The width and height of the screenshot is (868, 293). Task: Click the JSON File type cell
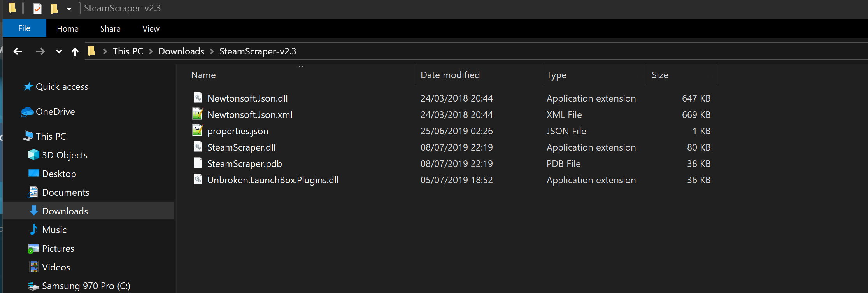[x=566, y=131]
